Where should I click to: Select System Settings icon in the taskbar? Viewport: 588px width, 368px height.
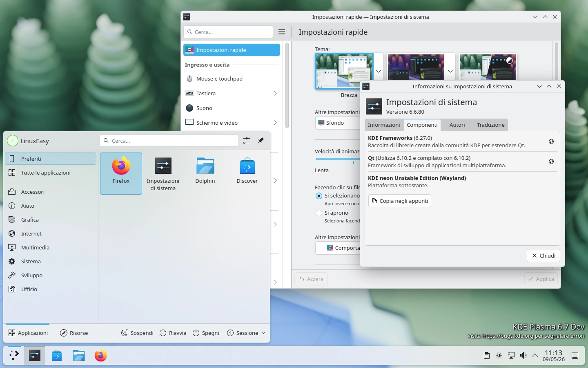[x=35, y=355]
